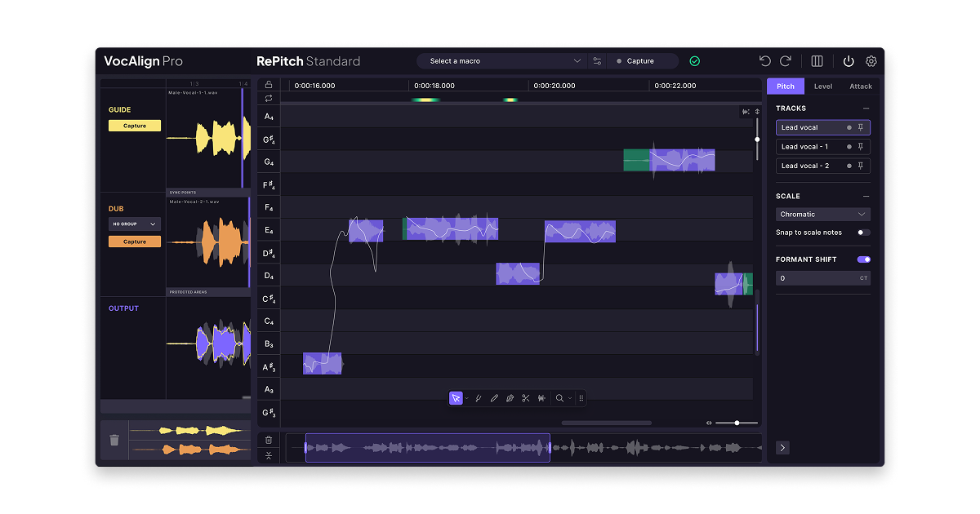Switch to the Level tab
Image resolution: width=980 pixels, height=514 pixels.
coord(823,86)
